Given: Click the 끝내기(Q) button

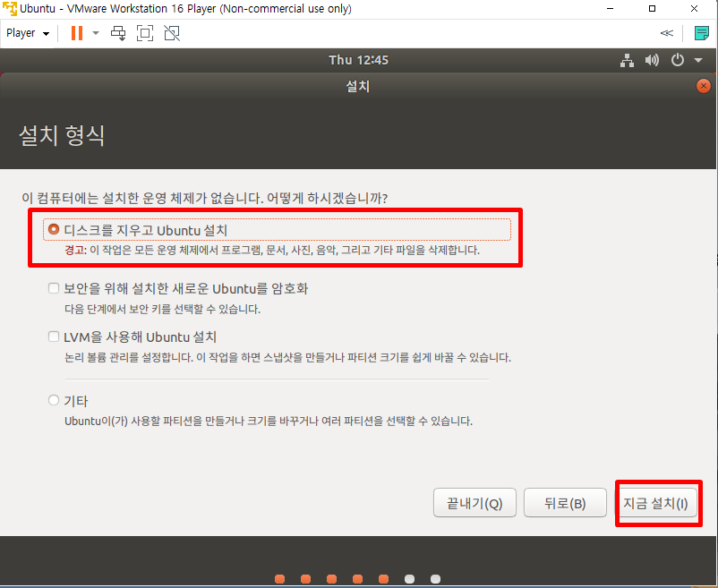Looking at the screenshot, I should pyautogui.click(x=474, y=503).
